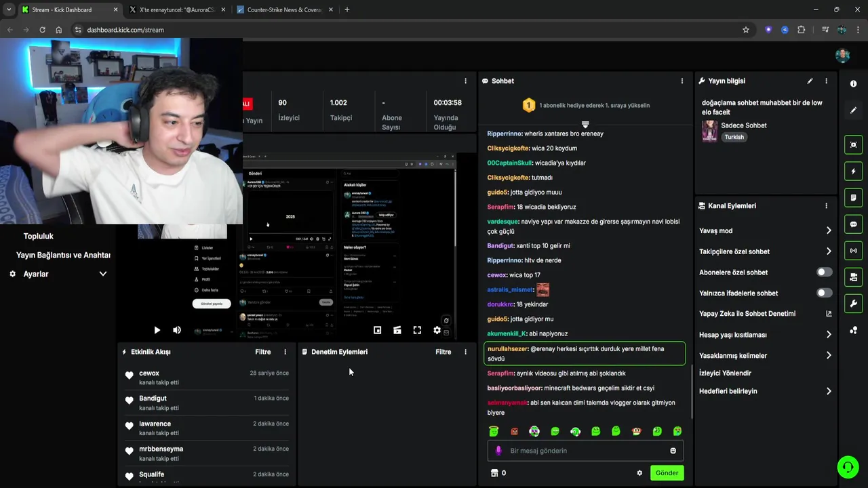
Task: Click Filtre in Etkinlik Akışı panel
Action: tap(262, 352)
